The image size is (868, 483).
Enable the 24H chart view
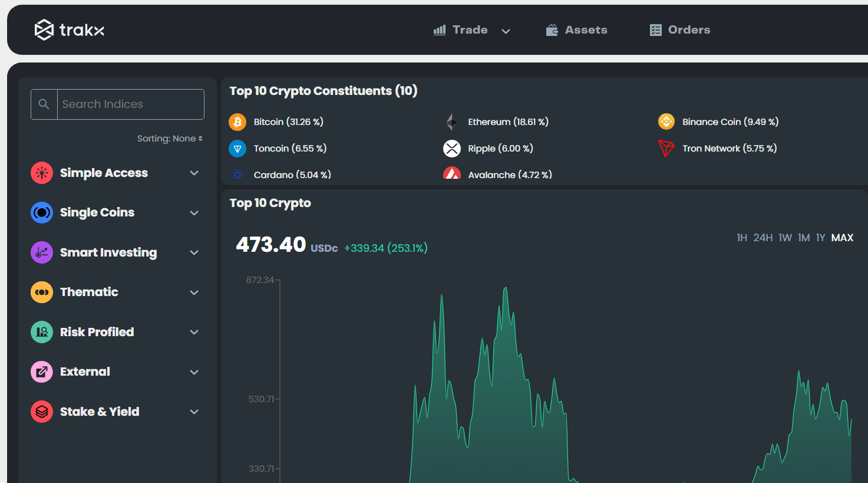pos(763,238)
